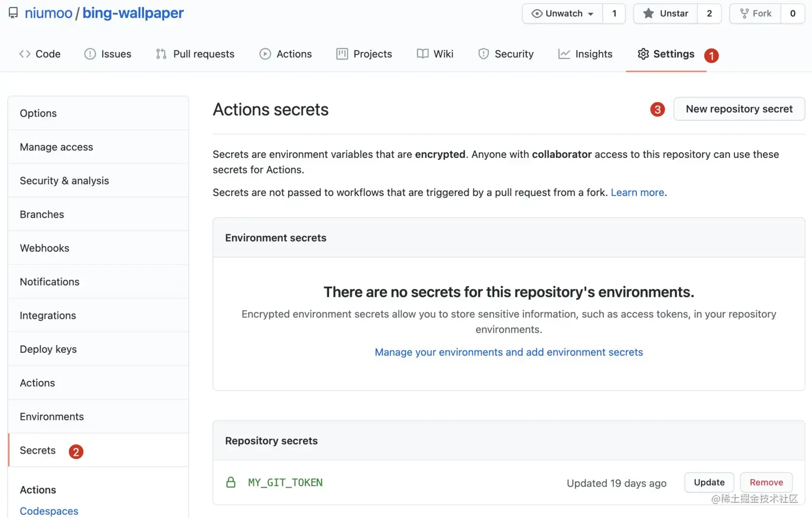The image size is (812, 518).
Task: Update the MY_GIT_TOKEN secret
Action: (709, 482)
